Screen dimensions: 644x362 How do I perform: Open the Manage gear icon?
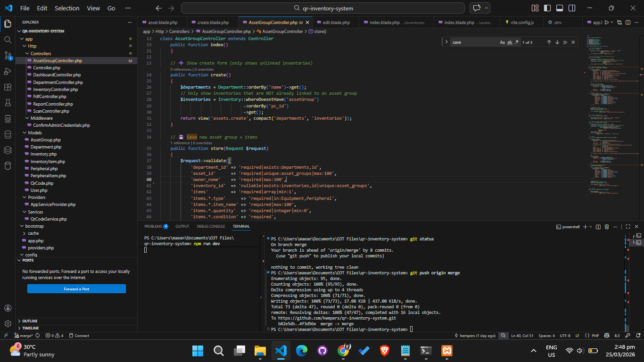click(x=8, y=323)
